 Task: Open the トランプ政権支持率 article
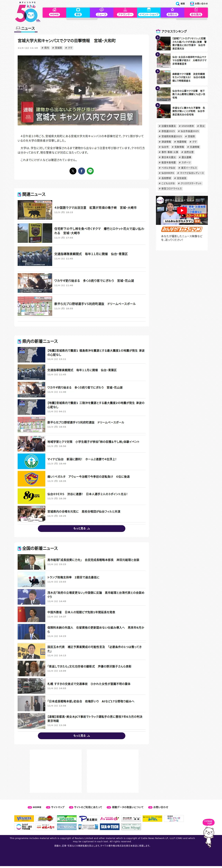(x=81, y=579)
